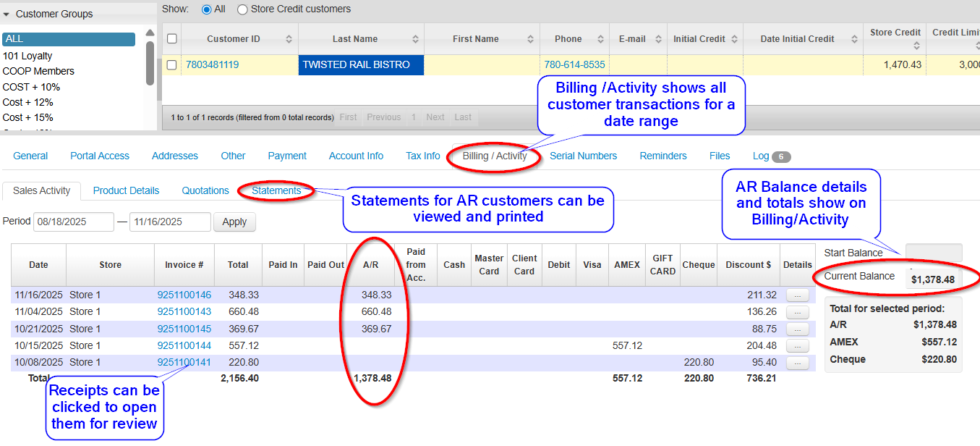Tick the checkbox for customer 7803481119
Image resolution: width=980 pixels, height=446 pixels.
(171, 64)
